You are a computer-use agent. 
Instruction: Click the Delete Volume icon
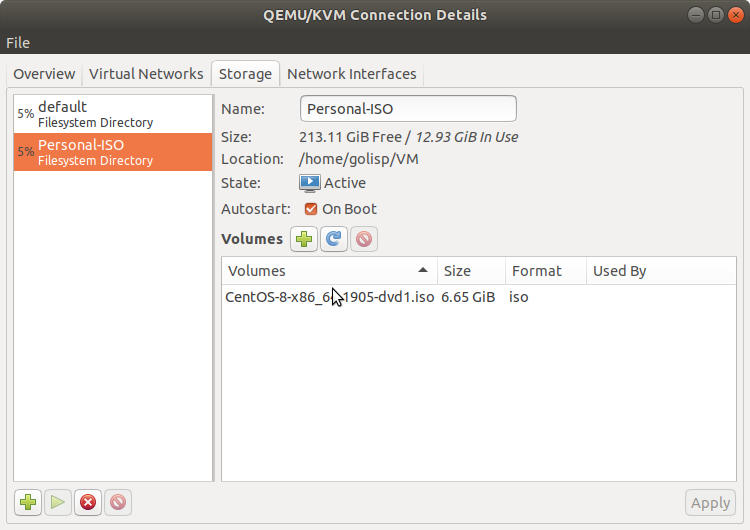[x=364, y=239]
